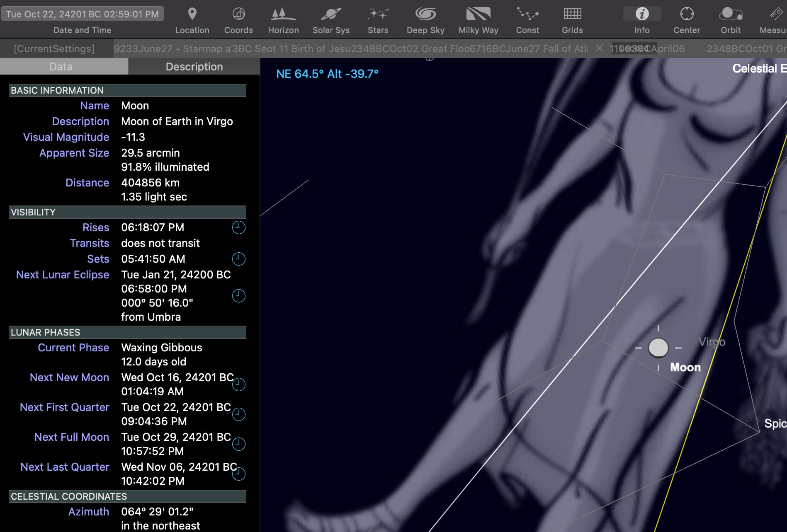This screenshot has height=532, width=787.
Task: Toggle the Deep Sky galaxy icon
Action: pyautogui.click(x=425, y=14)
